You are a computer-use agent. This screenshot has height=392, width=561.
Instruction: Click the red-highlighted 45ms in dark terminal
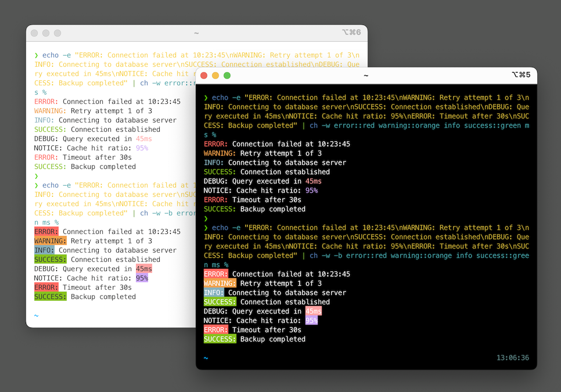(313, 311)
